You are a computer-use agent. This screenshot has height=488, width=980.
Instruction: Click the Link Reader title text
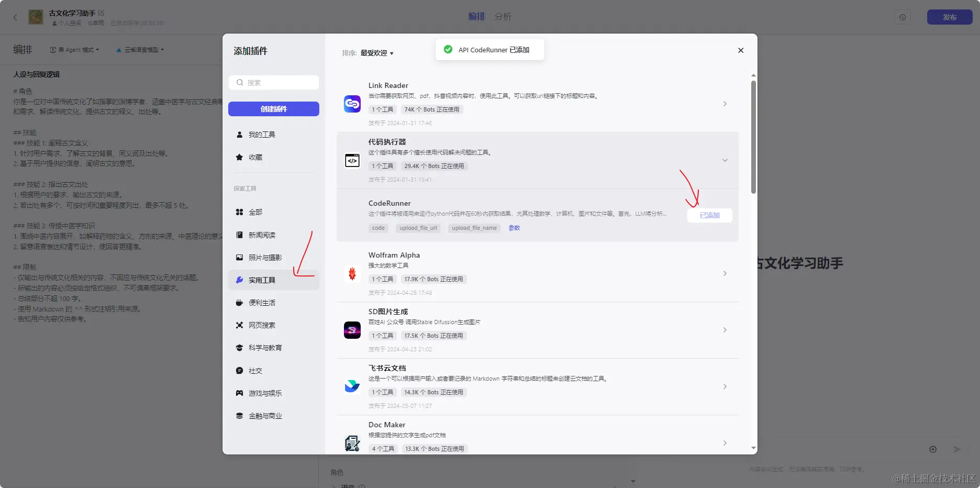click(x=388, y=85)
